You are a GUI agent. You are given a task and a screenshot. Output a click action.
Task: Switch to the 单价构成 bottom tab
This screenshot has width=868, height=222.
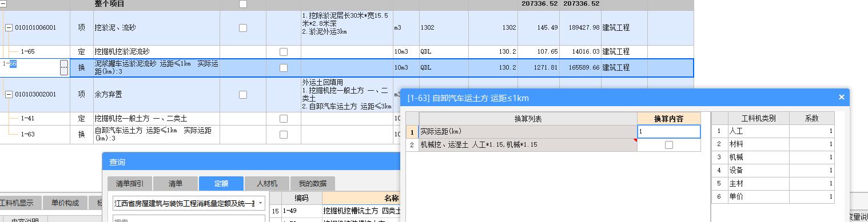65,203
